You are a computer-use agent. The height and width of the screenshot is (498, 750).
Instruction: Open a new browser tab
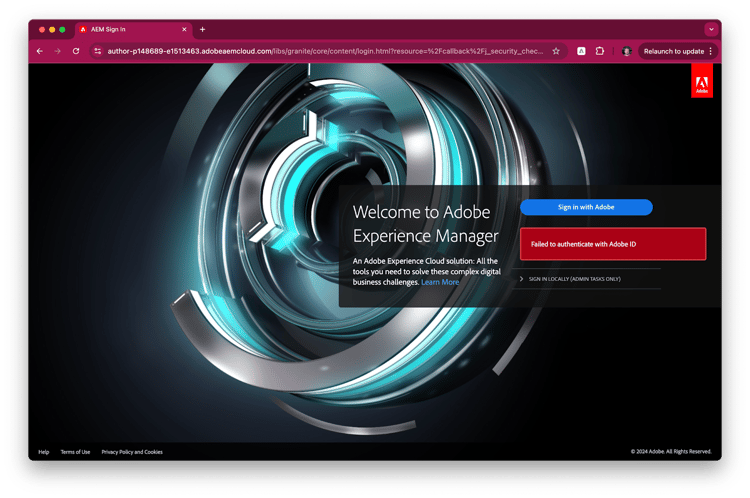(x=202, y=29)
